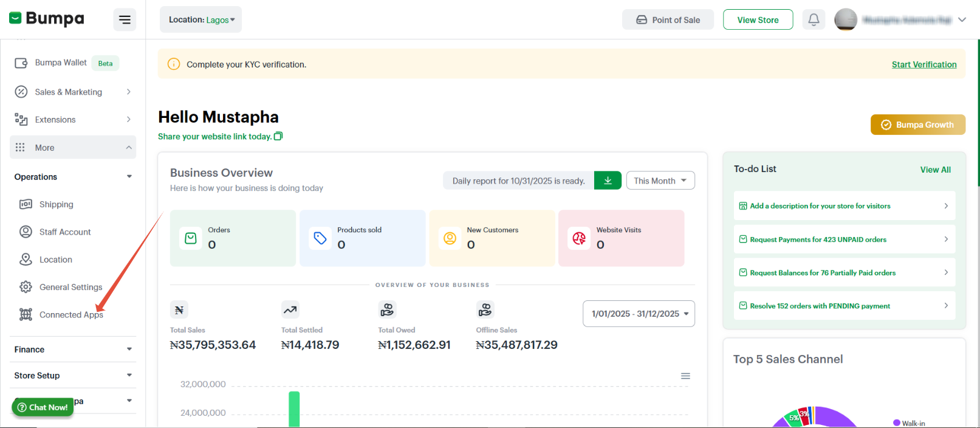This screenshot has height=428, width=980.
Task: Click the Total Sales ₦35,795,353.64 value
Action: click(x=213, y=345)
